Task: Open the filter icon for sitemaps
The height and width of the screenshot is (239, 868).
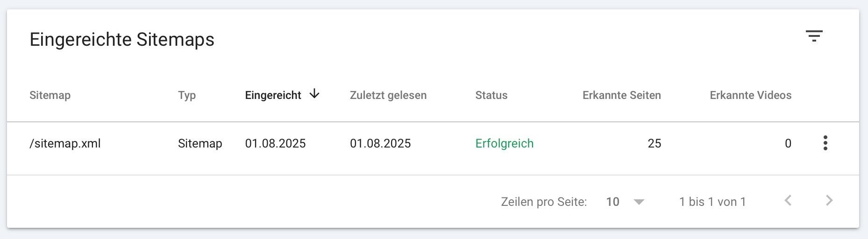Action: 814,36
